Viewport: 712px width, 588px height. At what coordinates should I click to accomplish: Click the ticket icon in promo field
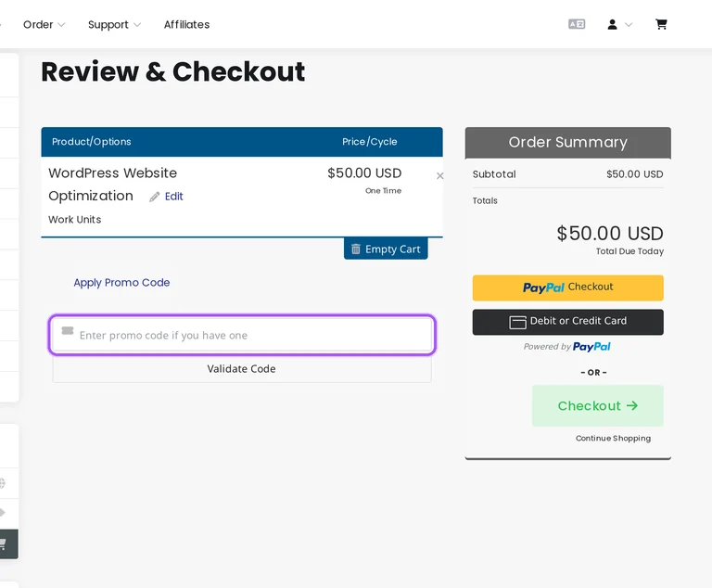pos(68,330)
